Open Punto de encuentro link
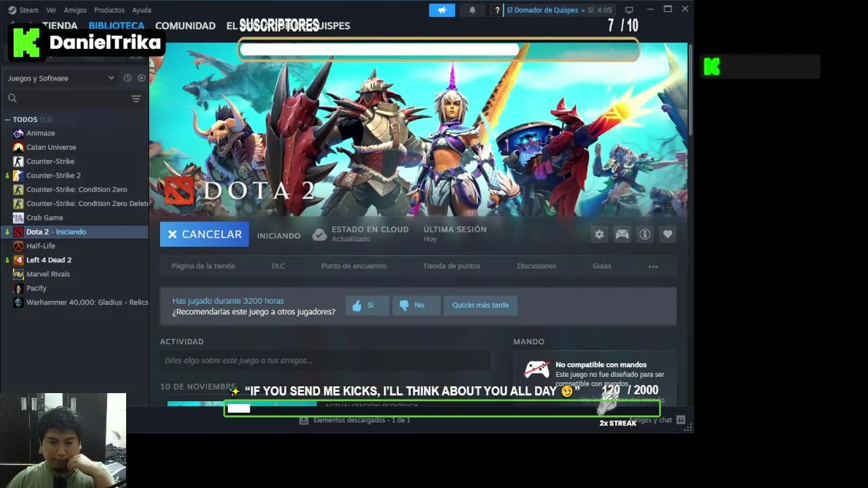The width and height of the screenshot is (868, 488). pos(354,266)
